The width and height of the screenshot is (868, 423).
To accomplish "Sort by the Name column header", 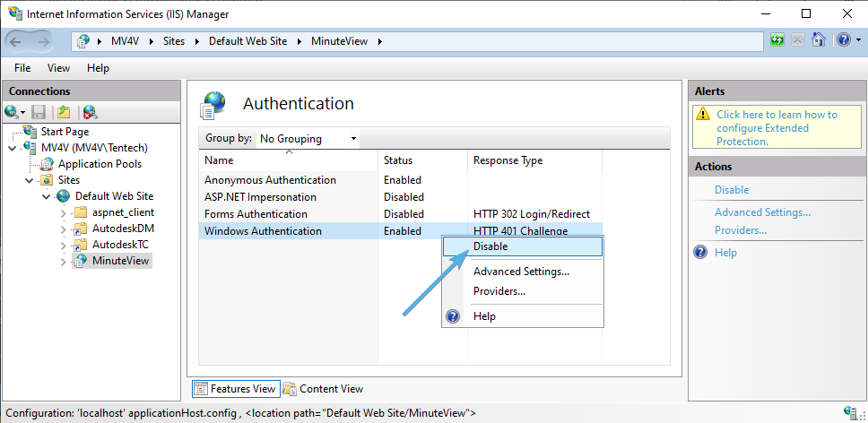I will (x=289, y=160).
